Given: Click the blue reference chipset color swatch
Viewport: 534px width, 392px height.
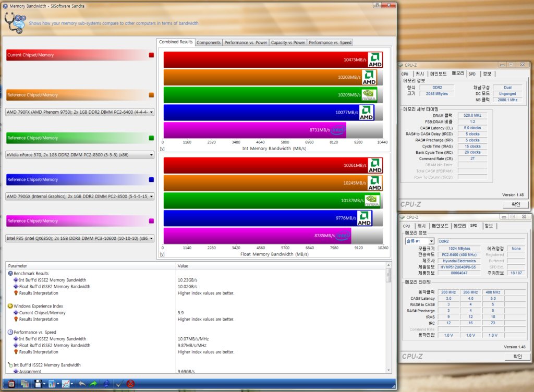Looking at the screenshot, I should pos(151,180).
